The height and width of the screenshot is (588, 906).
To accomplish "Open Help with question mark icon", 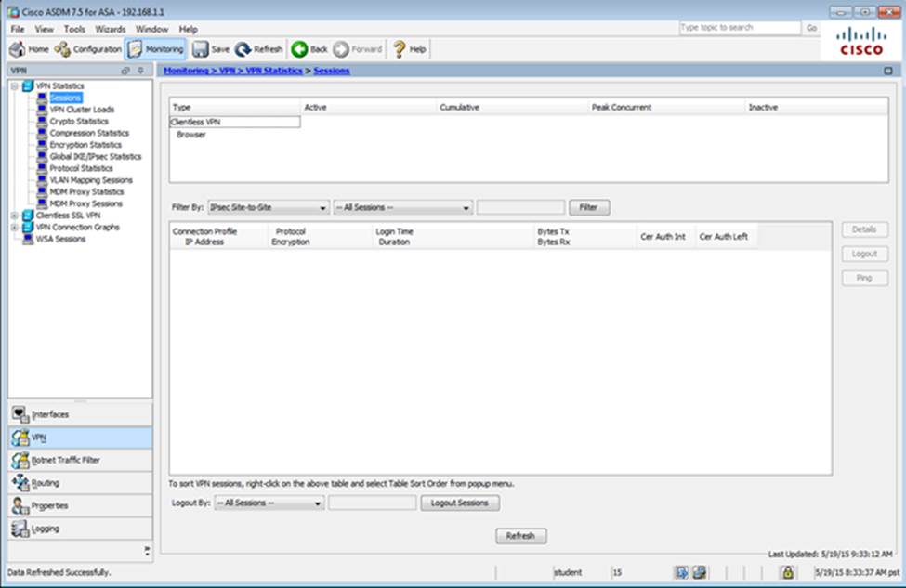I will point(400,49).
